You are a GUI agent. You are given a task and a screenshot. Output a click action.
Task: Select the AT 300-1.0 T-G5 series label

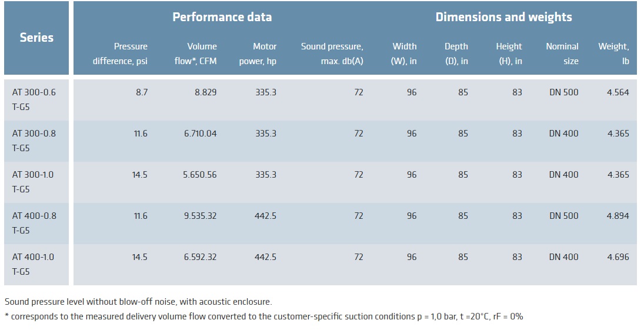34,182
